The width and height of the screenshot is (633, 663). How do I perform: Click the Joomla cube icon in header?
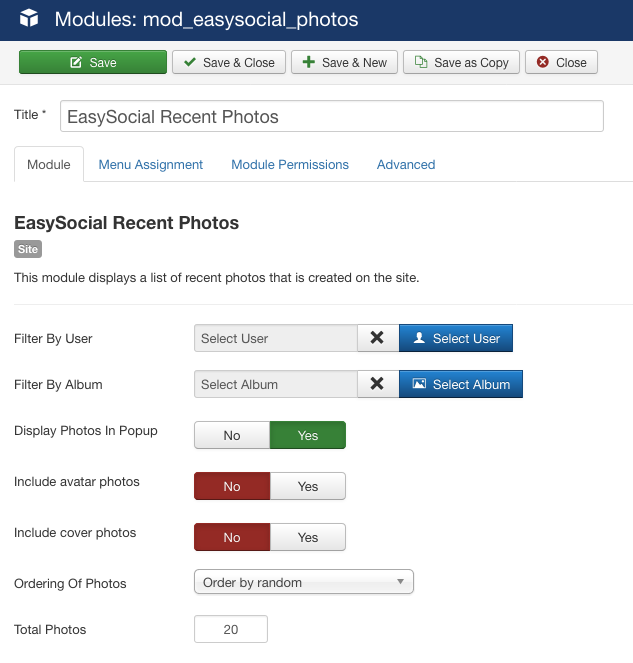[29, 19]
